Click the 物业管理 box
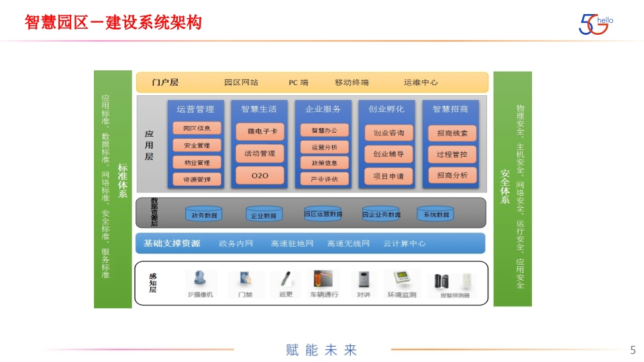Screen dimensions: 644x362 [197, 162]
